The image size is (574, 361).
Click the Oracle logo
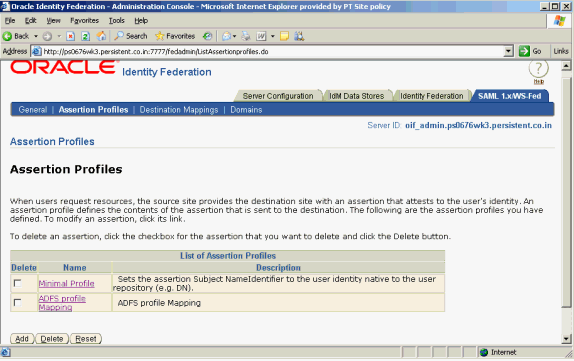click(x=63, y=67)
